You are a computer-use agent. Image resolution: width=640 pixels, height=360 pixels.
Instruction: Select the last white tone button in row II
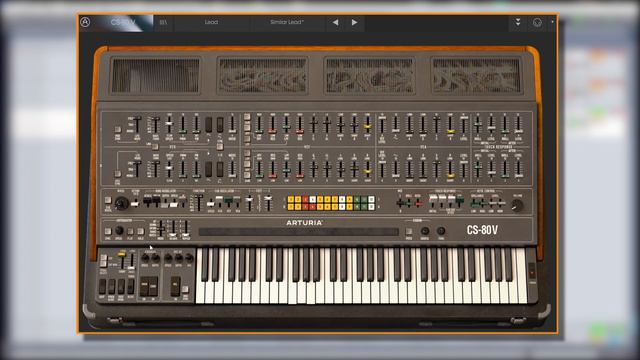(x=371, y=207)
